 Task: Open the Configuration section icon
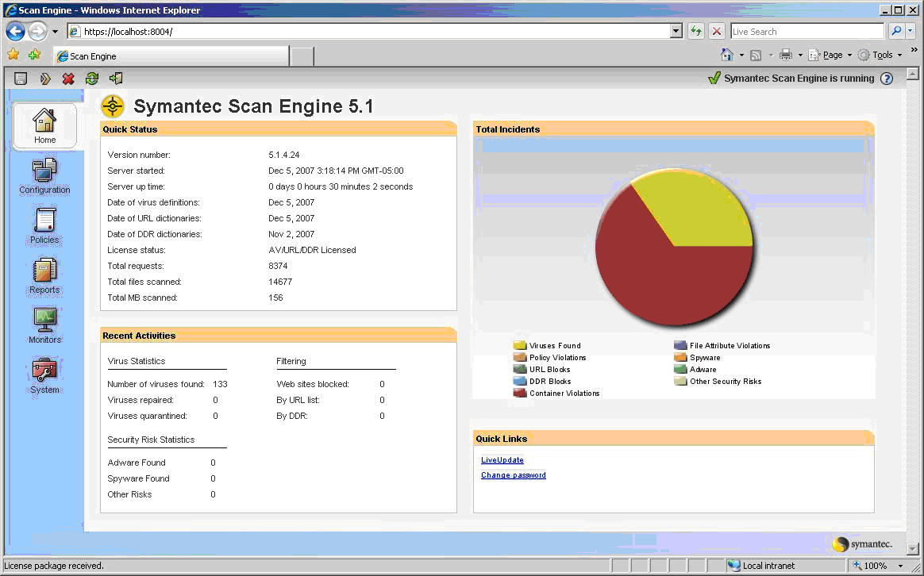[x=44, y=171]
